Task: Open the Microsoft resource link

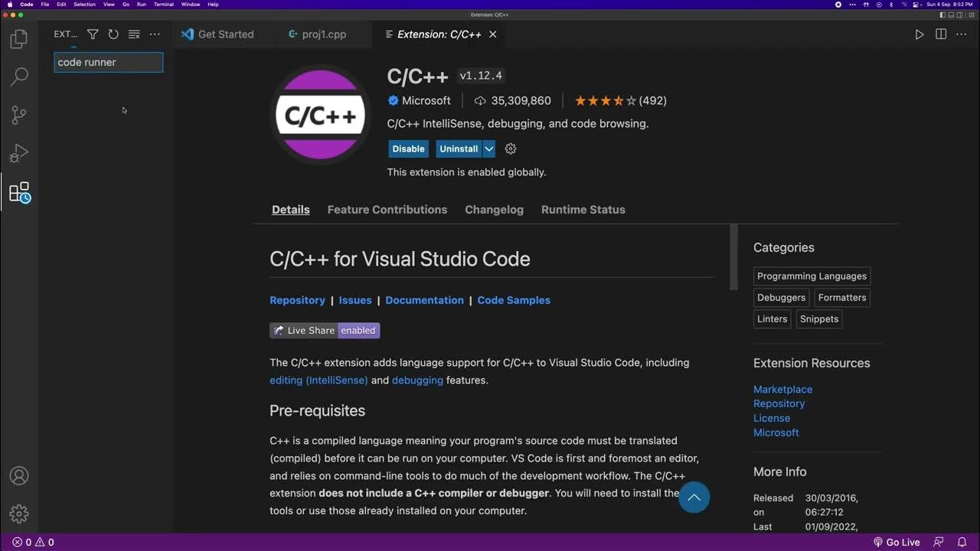Action: coord(776,432)
